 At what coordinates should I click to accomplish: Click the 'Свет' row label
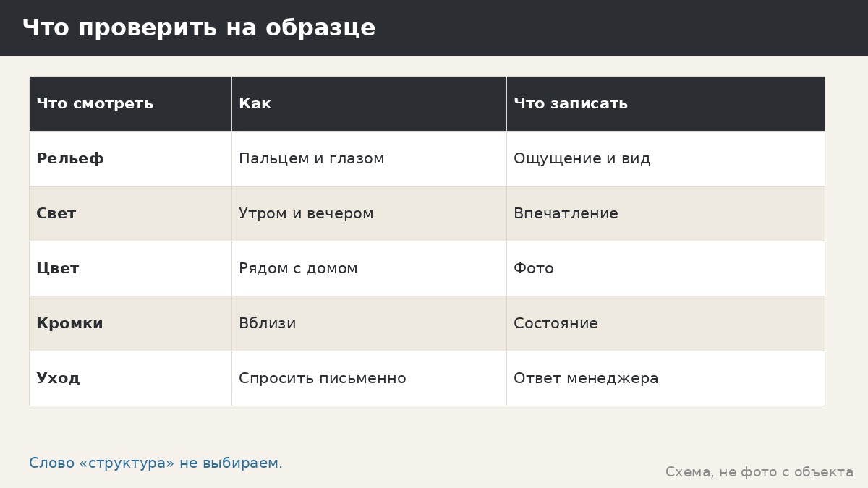tap(130, 213)
